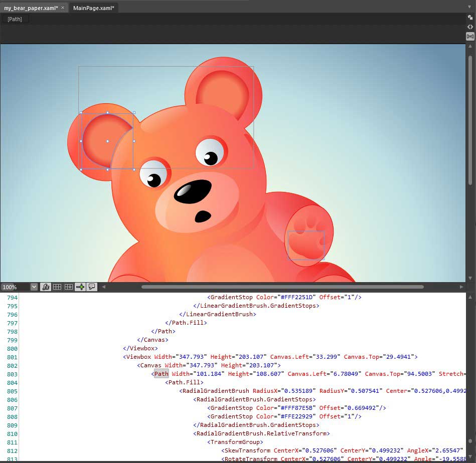Click the artboard vertical scrollbar thumb

coord(470,120)
